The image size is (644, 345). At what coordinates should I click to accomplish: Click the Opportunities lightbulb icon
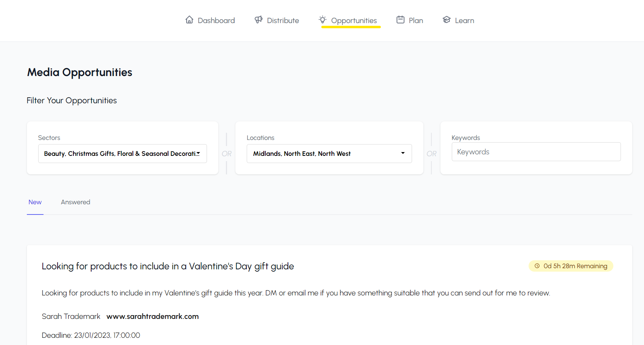pyautogui.click(x=322, y=20)
